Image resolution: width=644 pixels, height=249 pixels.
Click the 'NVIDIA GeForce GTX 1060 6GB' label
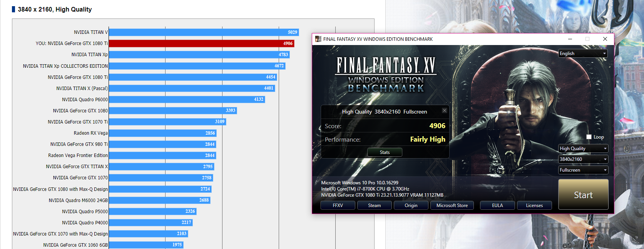[x=75, y=245]
